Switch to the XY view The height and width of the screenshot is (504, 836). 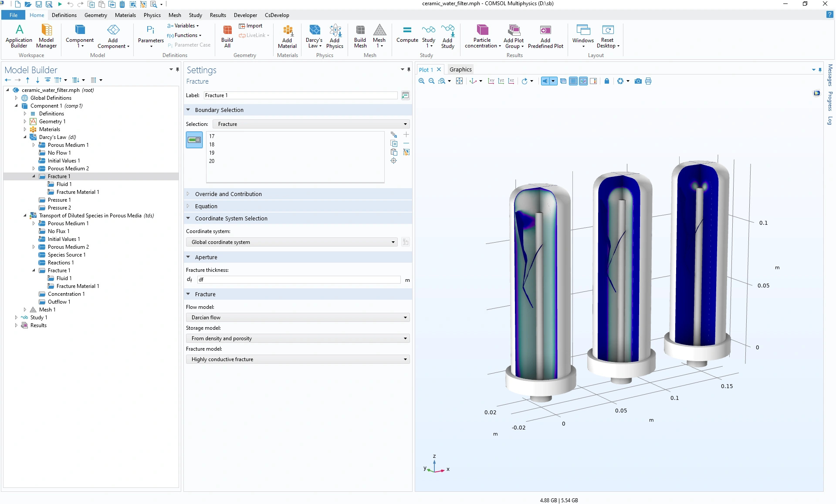click(491, 81)
